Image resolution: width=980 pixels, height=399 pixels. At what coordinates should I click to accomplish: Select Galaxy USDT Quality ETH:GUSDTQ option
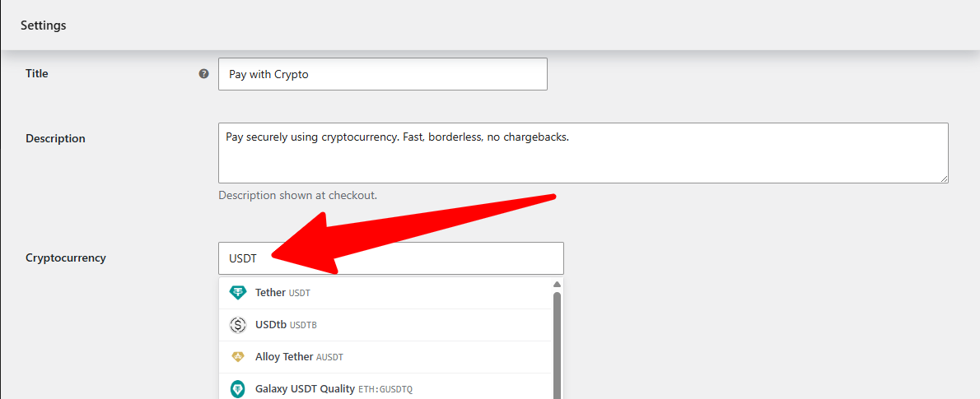tap(385, 387)
